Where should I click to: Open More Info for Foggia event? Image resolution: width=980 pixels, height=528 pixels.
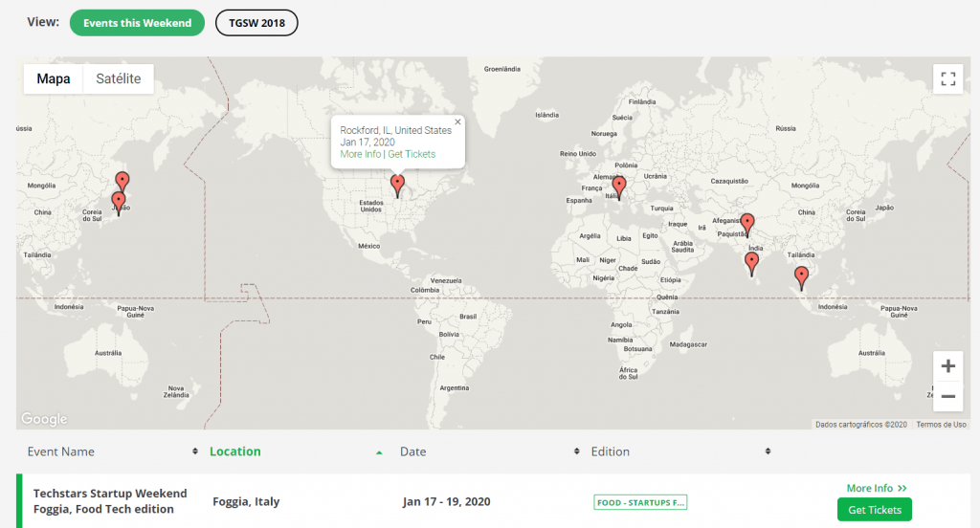point(877,488)
